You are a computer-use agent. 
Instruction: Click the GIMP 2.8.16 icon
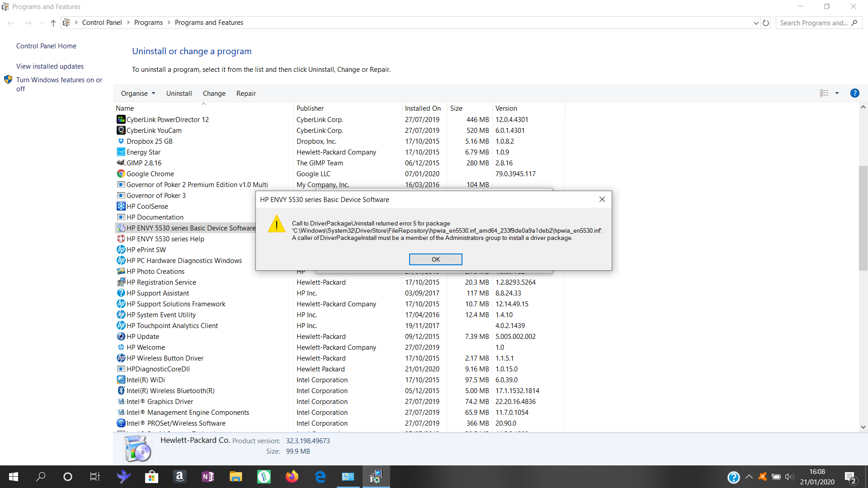point(121,163)
